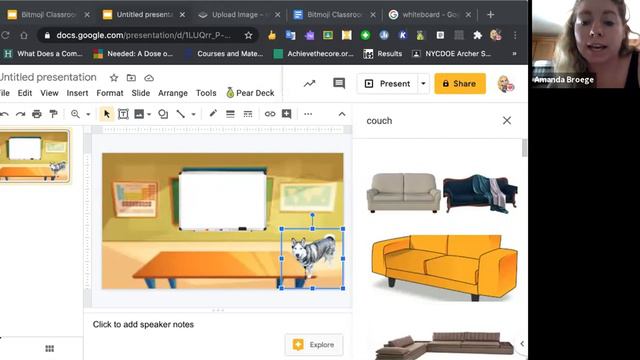Open the activity dashboard trend icon
Image resolution: width=640 pixels, height=360 pixels.
point(309,84)
